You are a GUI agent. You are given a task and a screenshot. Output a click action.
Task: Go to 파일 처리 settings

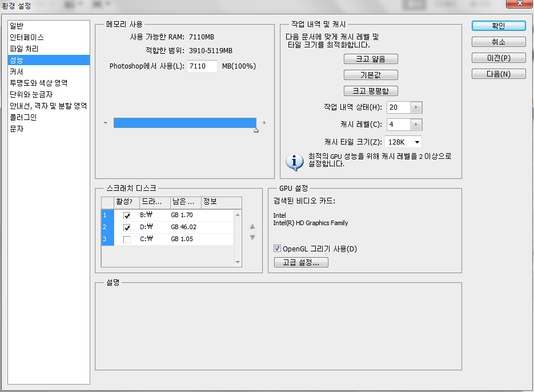click(49, 49)
